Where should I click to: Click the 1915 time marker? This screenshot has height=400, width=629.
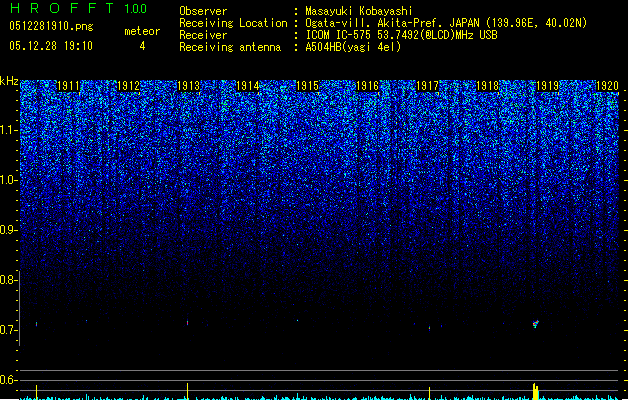[x=307, y=86]
